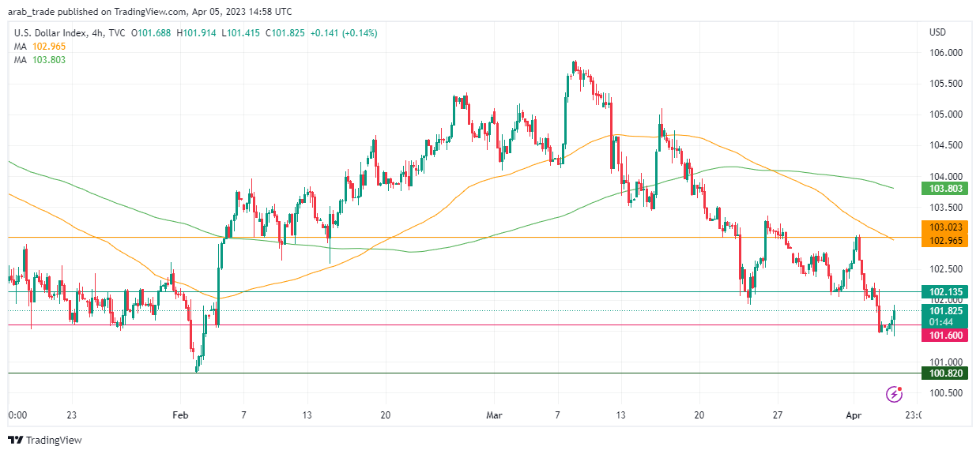This screenshot has width=980, height=454.
Task: Click the Mar date on time axis
Action: [494, 415]
